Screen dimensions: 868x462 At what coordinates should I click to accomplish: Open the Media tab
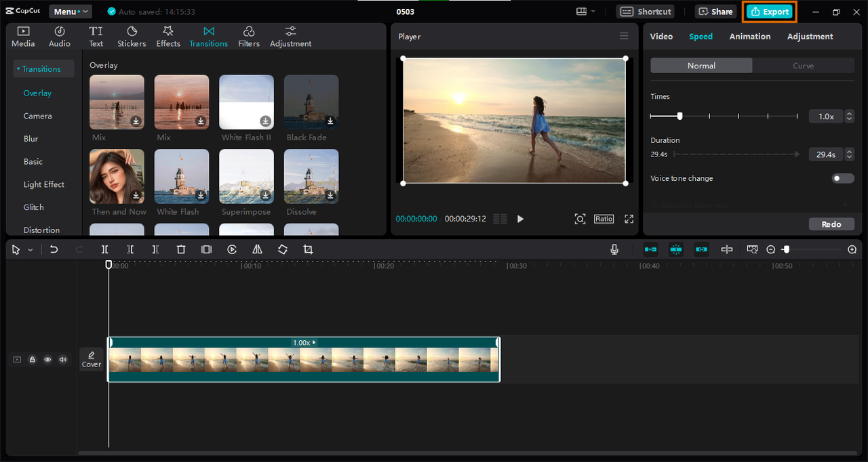(23, 37)
